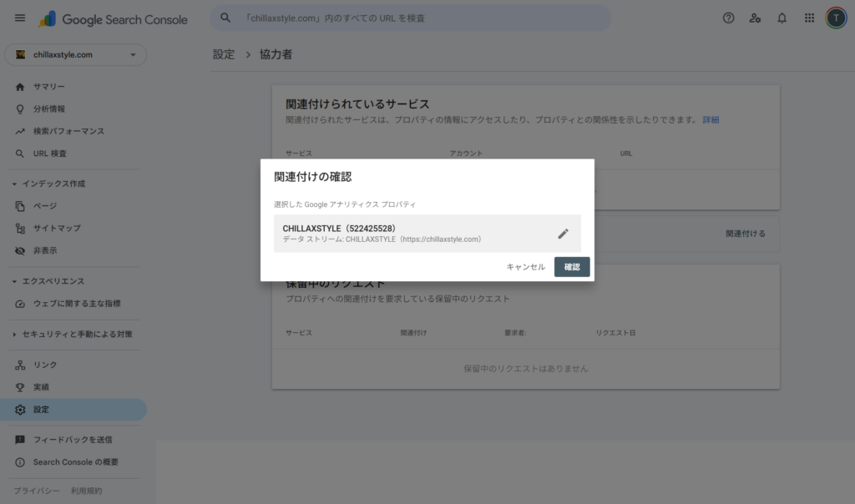855x504 pixels.
Task: Confirm the association with the 確認 button
Action: tap(572, 267)
